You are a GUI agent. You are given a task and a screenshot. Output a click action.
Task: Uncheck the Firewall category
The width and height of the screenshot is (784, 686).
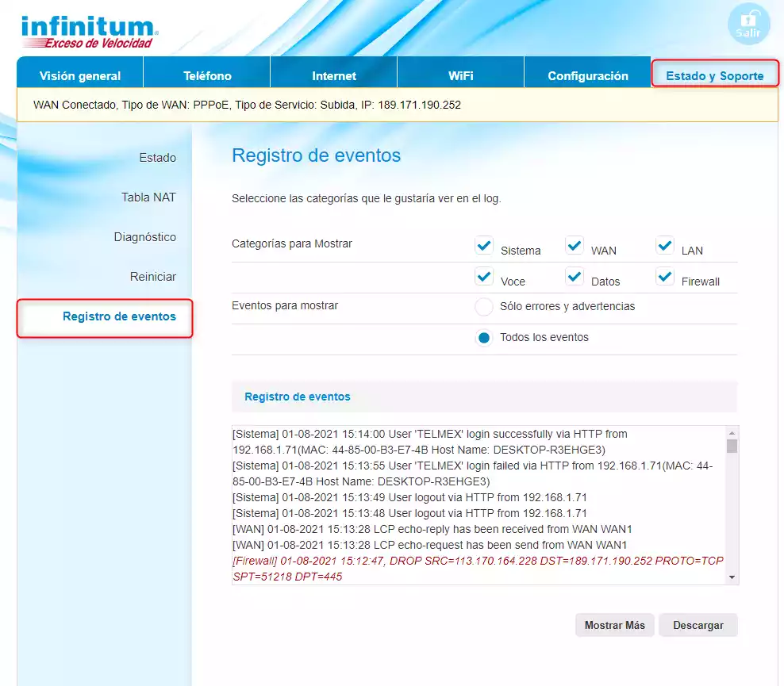(x=663, y=276)
